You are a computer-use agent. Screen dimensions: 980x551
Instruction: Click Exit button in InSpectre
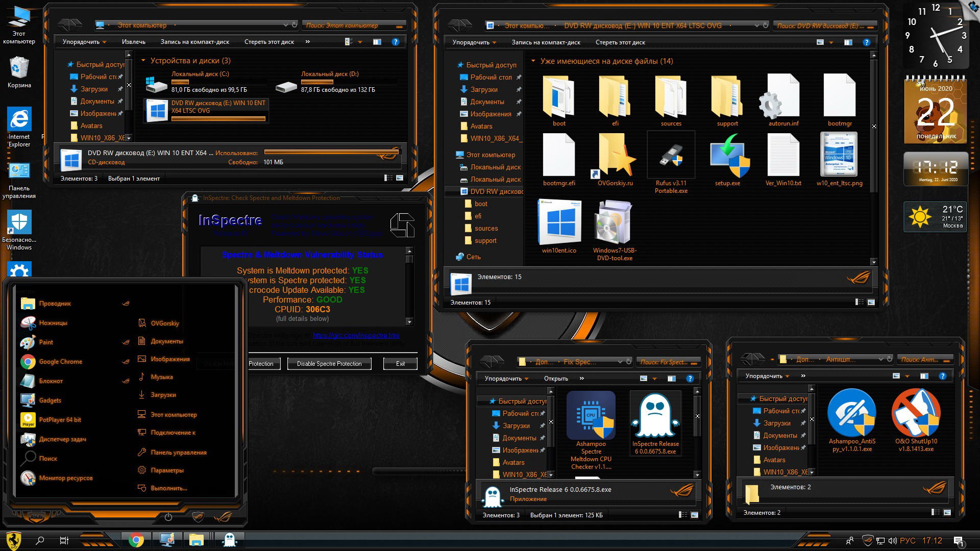click(400, 364)
